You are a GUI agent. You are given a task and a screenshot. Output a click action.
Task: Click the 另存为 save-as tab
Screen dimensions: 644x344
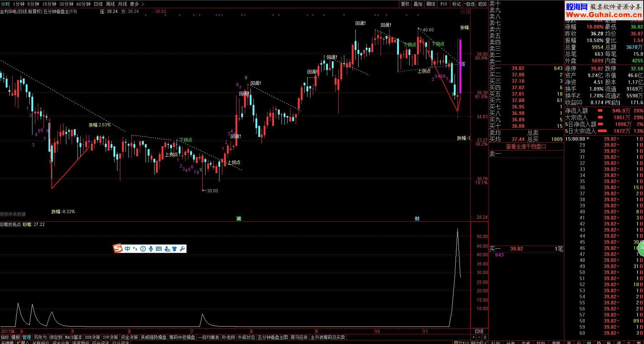40,337
